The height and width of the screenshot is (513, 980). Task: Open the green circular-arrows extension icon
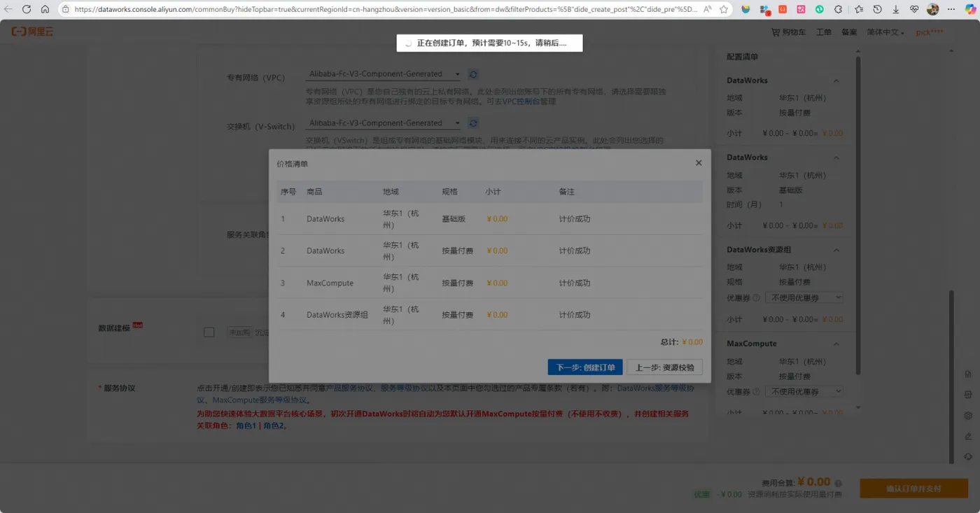point(819,10)
